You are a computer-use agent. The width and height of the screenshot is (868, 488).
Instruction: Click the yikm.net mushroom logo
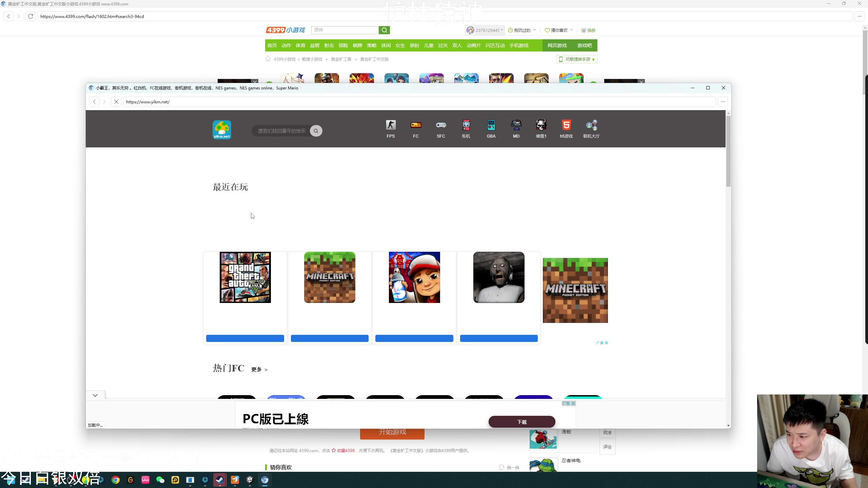(222, 130)
